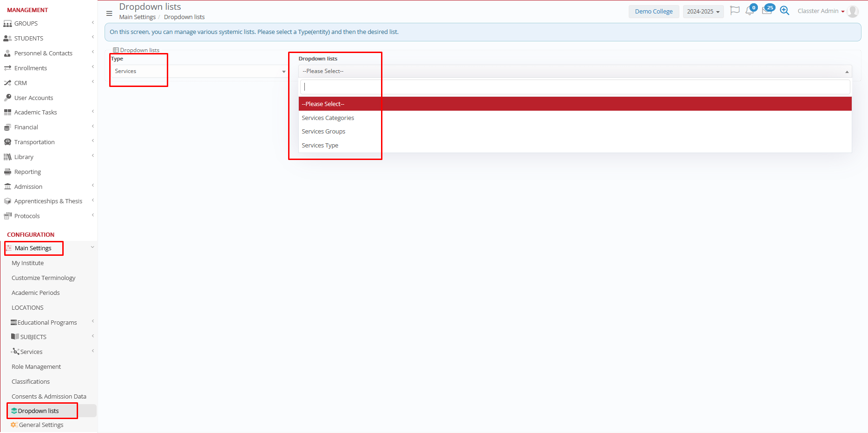Choose Services Groups from the list
Image resolution: width=868 pixels, height=433 pixels.
[323, 132]
